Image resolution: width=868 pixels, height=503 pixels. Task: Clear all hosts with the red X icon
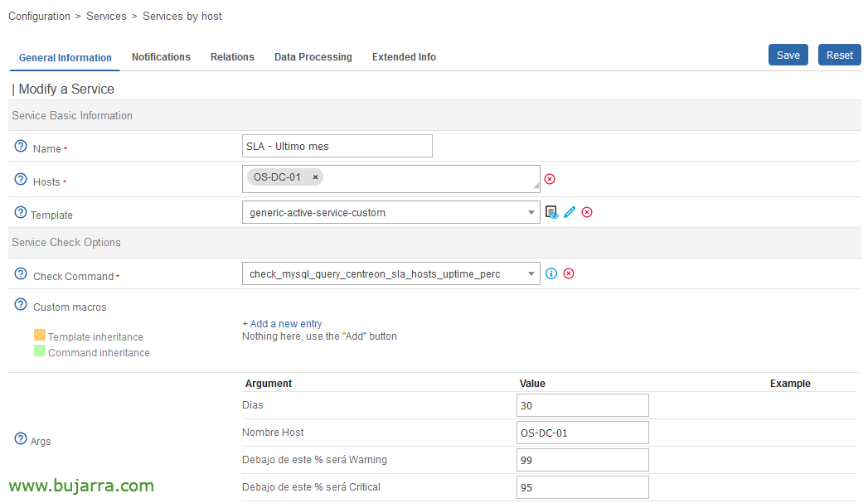(550, 179)
